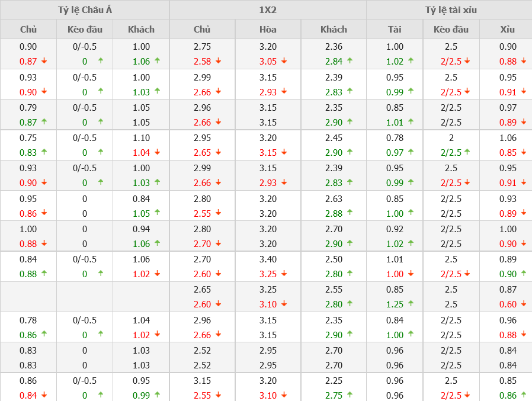Screen dimensions: 532x401
Task: Click the Hòa column header
Action: pos(268,29)
